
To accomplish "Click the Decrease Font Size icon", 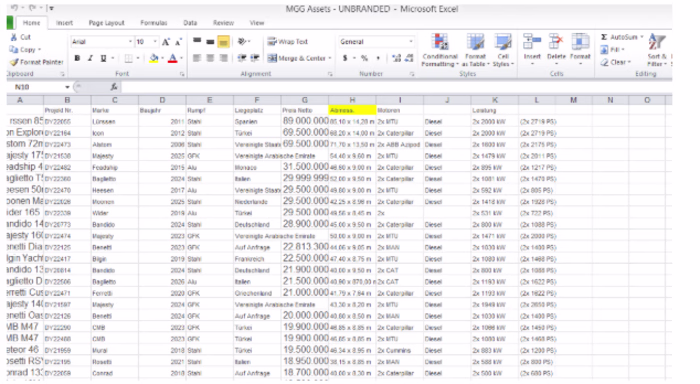I will point(178,42).
